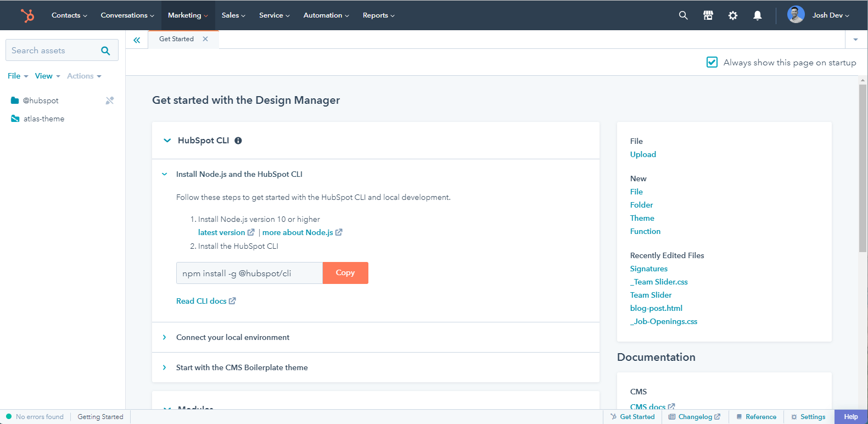The width and height of the screenshot is (868, 424).
Task: Expand Connect your local environment
Action: pos(164,337)
